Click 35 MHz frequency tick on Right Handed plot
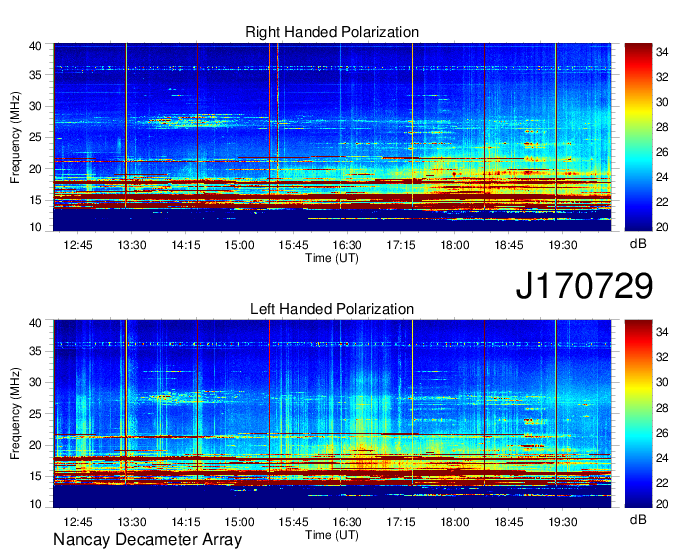This screenshot has width=680, height=552. [x=35, y=75]
